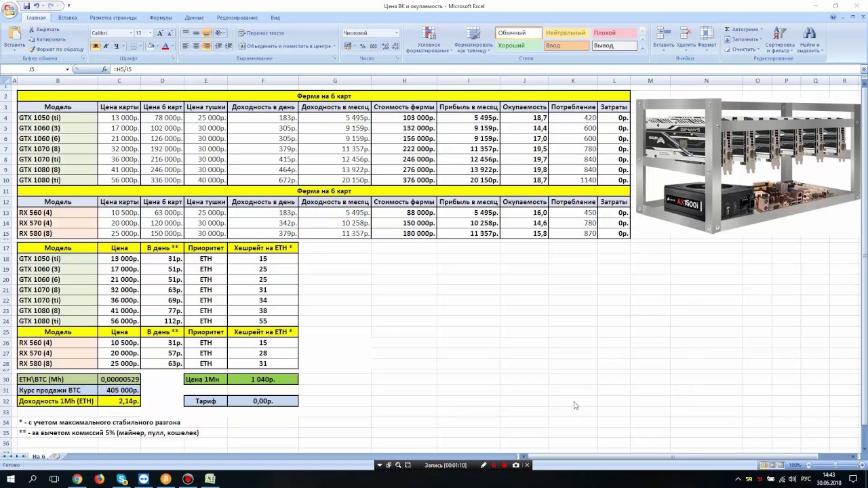This screenshot has height=488, width=868.
Task: Click Merge and Center (Объединить и поместить в центре)
Action: click(283, 46)
